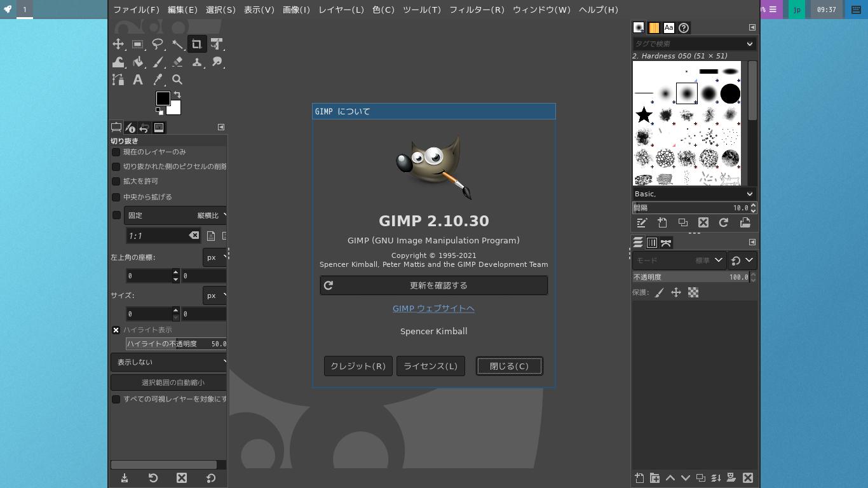Open the '編集(E)' menu
Viewport: 868px width, 488px height.
[183, 10]
